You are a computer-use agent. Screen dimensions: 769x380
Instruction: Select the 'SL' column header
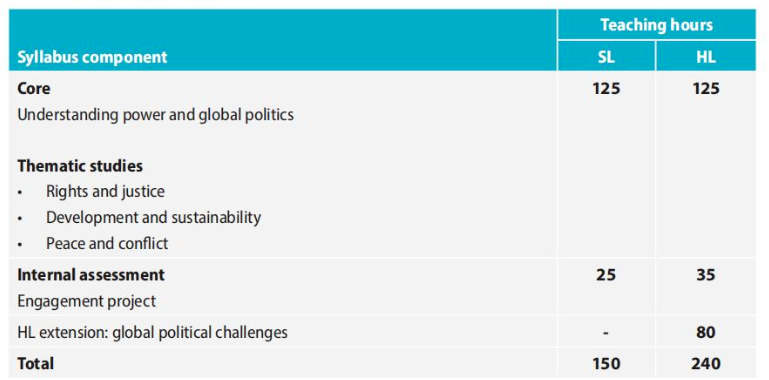point(606,57)
